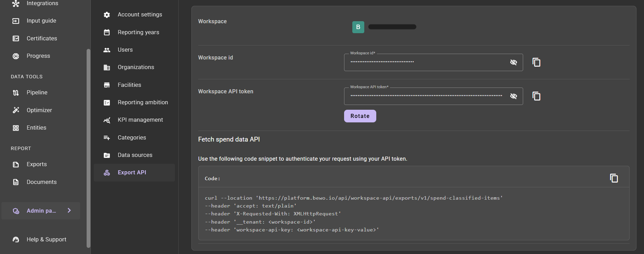Click the curl --location command line

[354, 198]
